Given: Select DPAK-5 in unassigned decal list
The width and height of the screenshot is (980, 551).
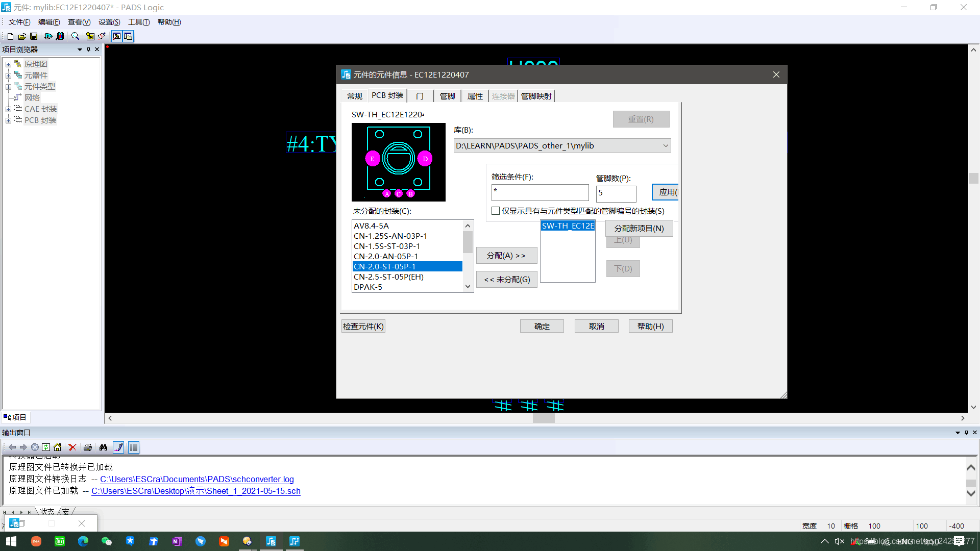Looking at the screenshot, I should point(407,287).
